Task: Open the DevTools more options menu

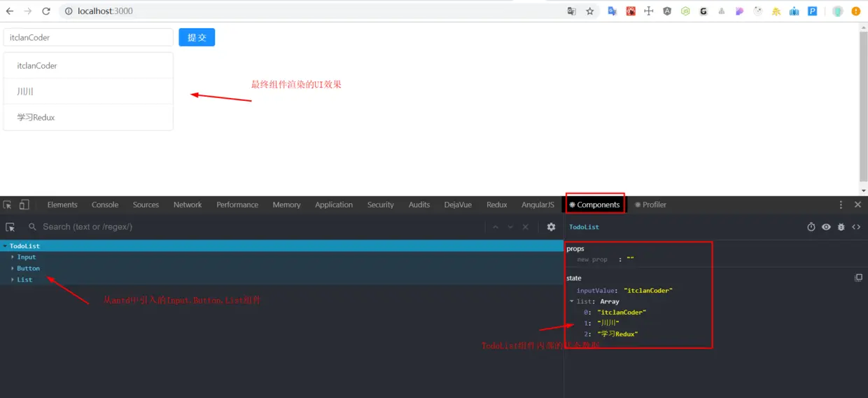Action: pyautogui.click(x=841, y=205)
